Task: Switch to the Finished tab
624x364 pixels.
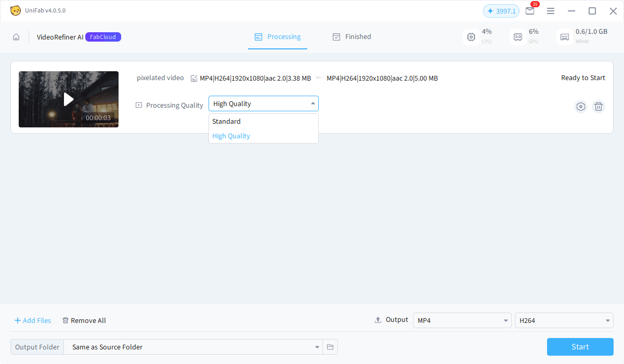Action: 352,37
